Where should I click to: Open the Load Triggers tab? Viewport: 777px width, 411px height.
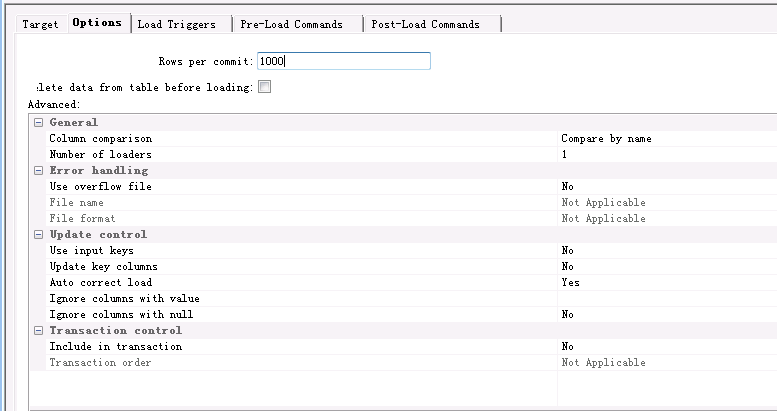pos(178,23)
